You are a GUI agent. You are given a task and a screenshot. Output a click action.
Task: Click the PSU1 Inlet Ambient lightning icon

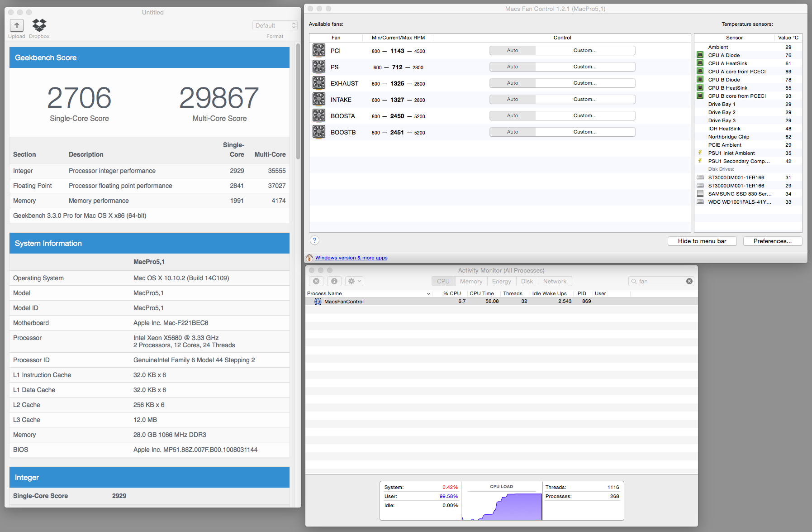[700, 153]
